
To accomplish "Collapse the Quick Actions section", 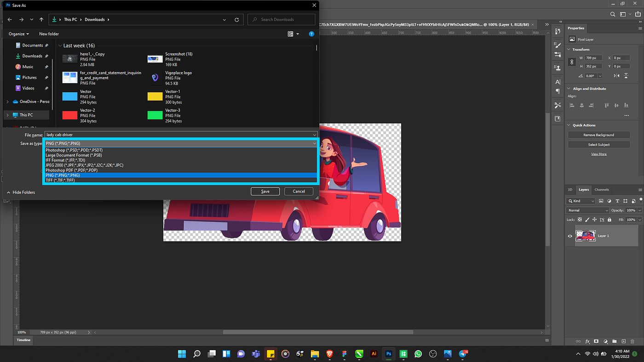I will [x=569, y=125].
